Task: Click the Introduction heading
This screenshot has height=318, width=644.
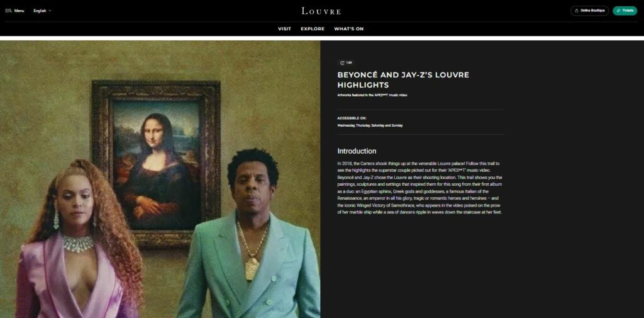Action: [x=357, y=151]
